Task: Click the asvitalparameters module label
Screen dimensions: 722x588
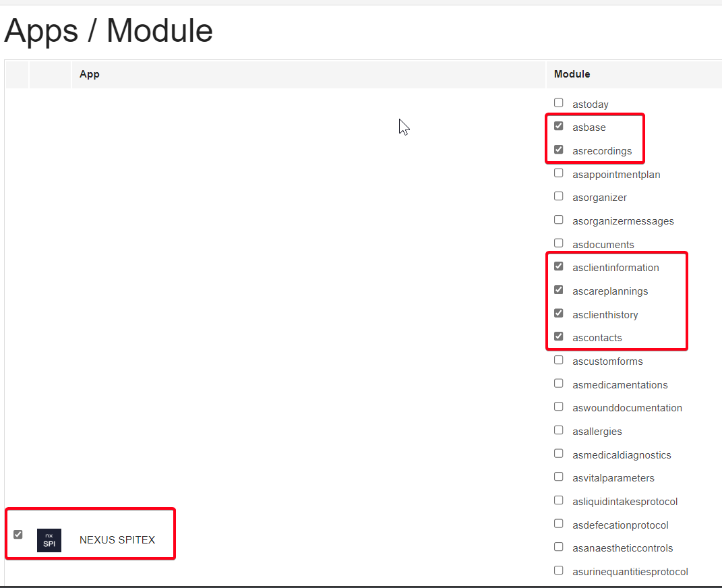Action: point(613,478)
